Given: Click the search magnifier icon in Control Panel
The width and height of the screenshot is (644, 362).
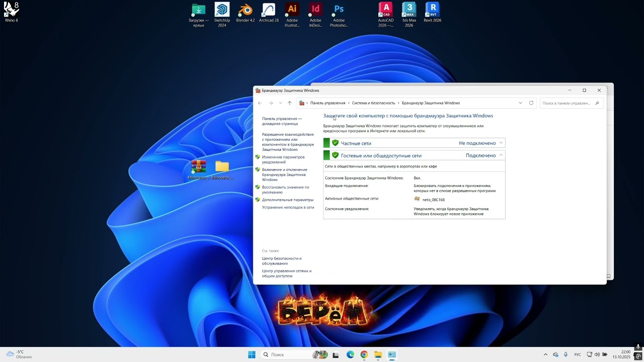Looking at the screenshot, I should coord(597,103).
